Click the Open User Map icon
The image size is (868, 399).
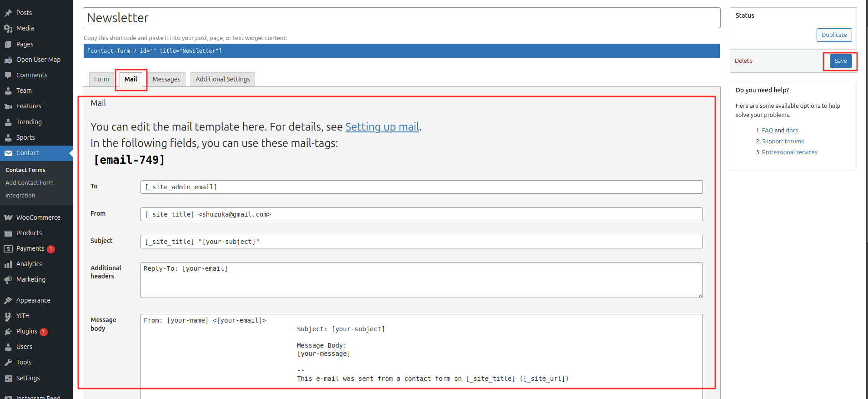8,60
